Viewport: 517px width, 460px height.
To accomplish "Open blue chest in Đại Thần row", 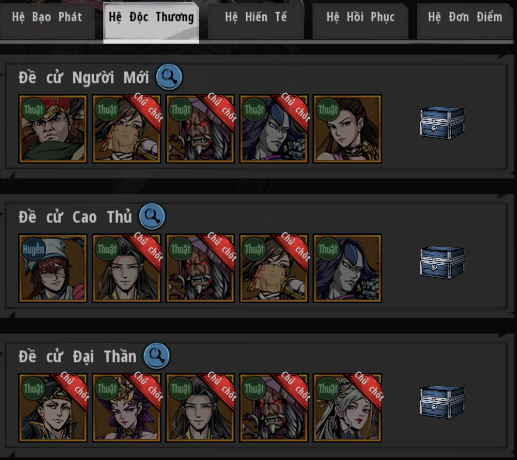I will click(x=442, y=402).
